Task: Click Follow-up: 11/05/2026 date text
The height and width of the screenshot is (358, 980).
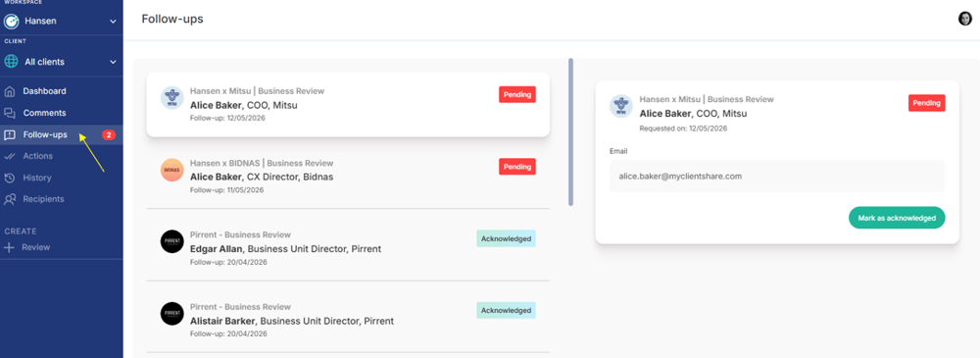Action: point(227,190)
